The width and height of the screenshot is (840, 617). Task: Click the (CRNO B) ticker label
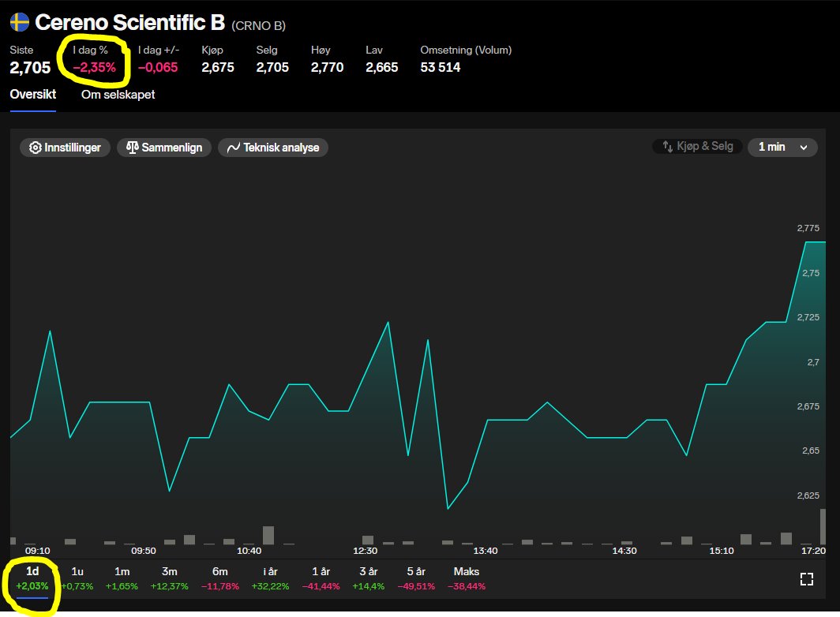pyautogui.click(x=258, y=26)
